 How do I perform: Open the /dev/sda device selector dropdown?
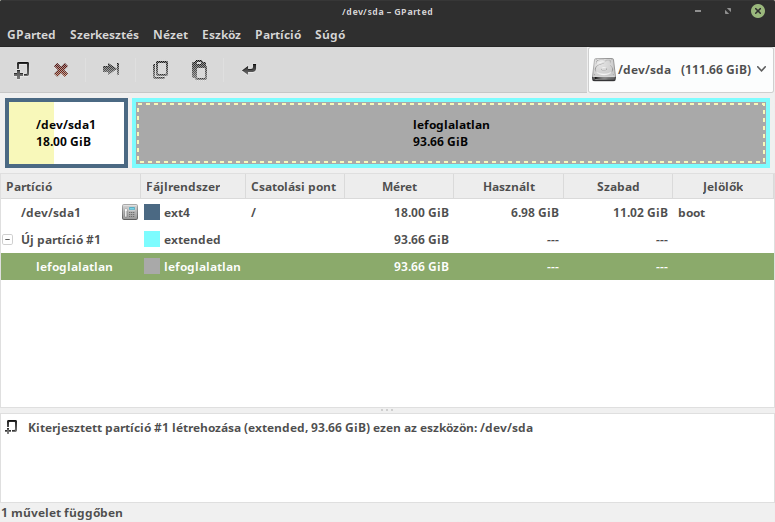pos(680,70)
